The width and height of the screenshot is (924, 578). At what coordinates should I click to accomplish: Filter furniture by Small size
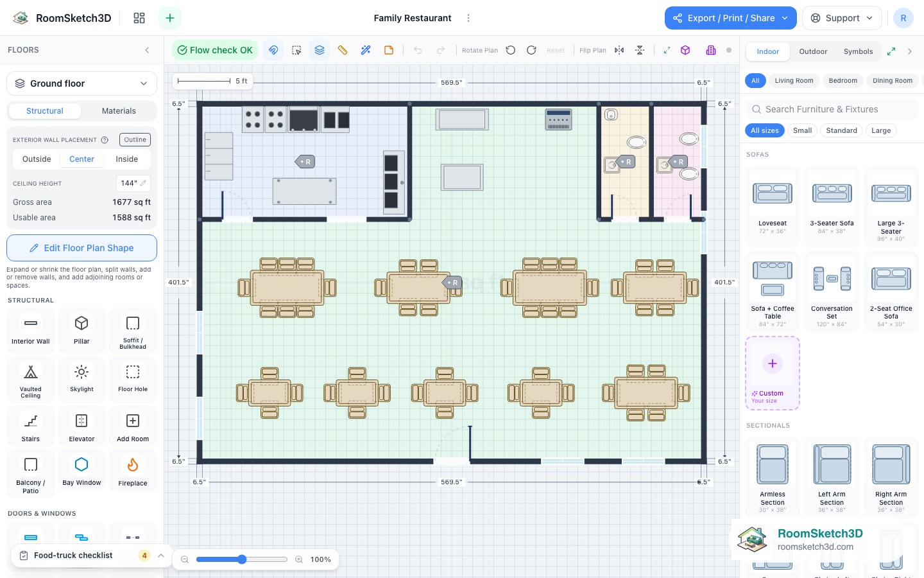tap(803, 130)
